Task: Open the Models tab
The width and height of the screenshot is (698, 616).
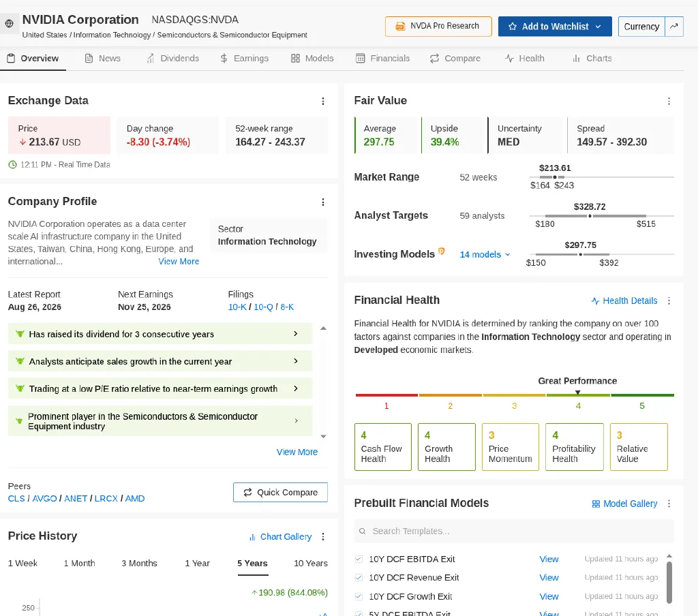Action: tap(312, 59)
